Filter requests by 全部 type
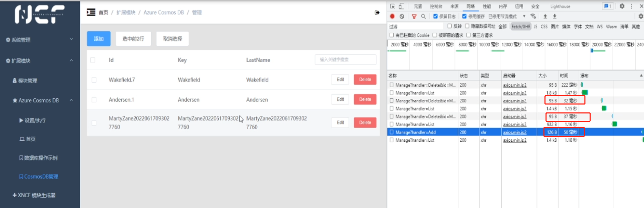The height and width of the screenshot is (208, 644). (x=502, y=26)
